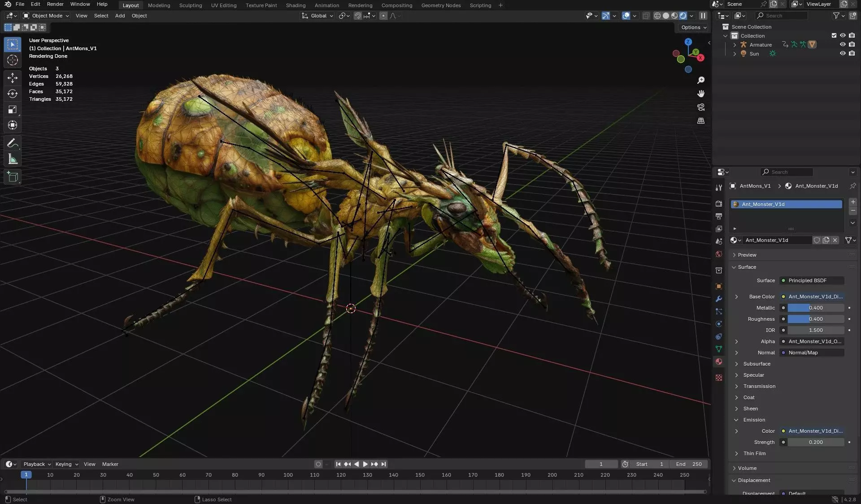This screenshot has height=504, width=861.
Task: Activate the Annotate tool
Action: pos(13,143)
